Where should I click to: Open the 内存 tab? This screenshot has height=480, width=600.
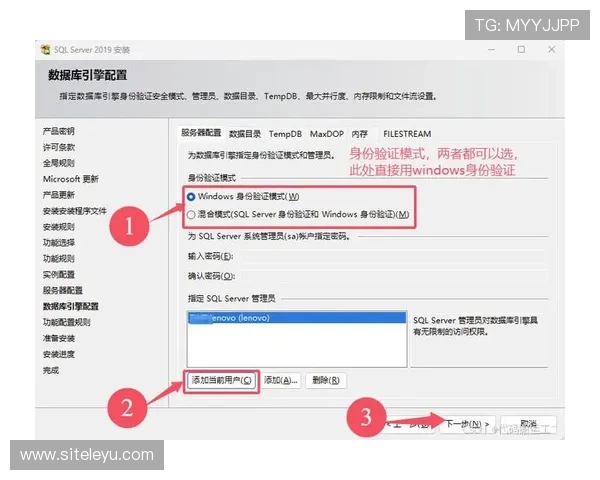click(360, 134)
